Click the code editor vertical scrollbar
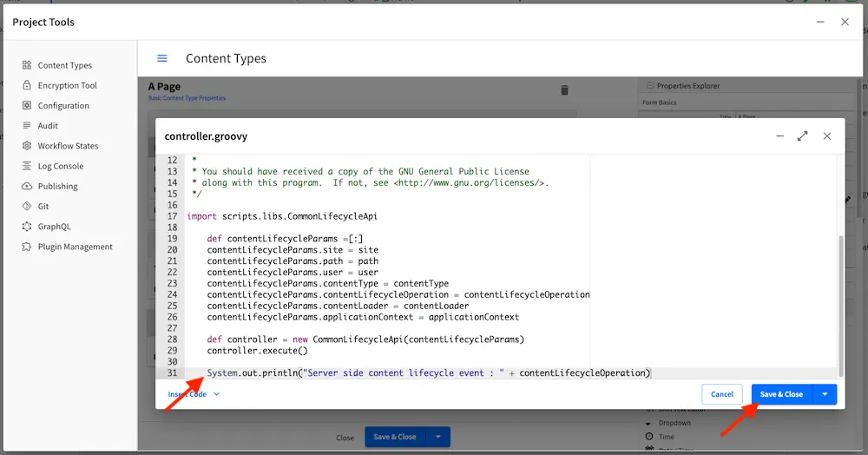This screenshot has width=868, height=455. (x=841, y=307)
